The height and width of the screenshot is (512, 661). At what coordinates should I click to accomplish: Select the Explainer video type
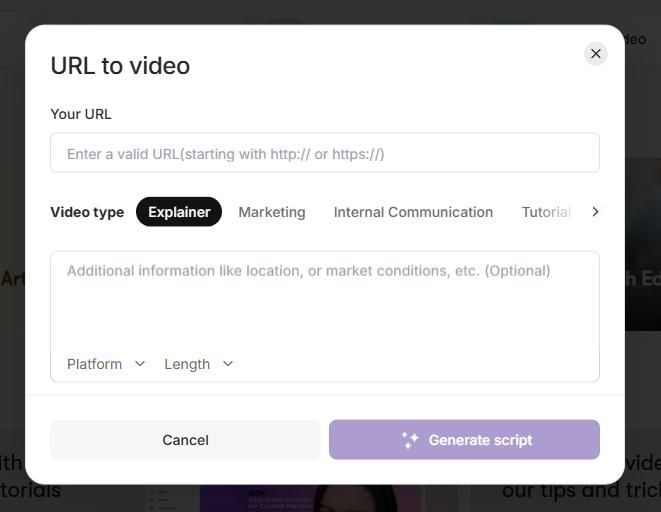(x=179, y=212)
